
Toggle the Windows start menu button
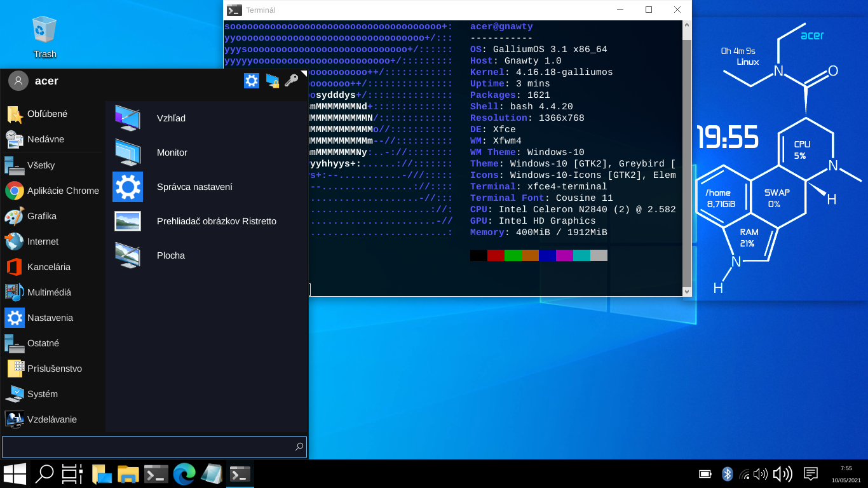tap(15, 474)
